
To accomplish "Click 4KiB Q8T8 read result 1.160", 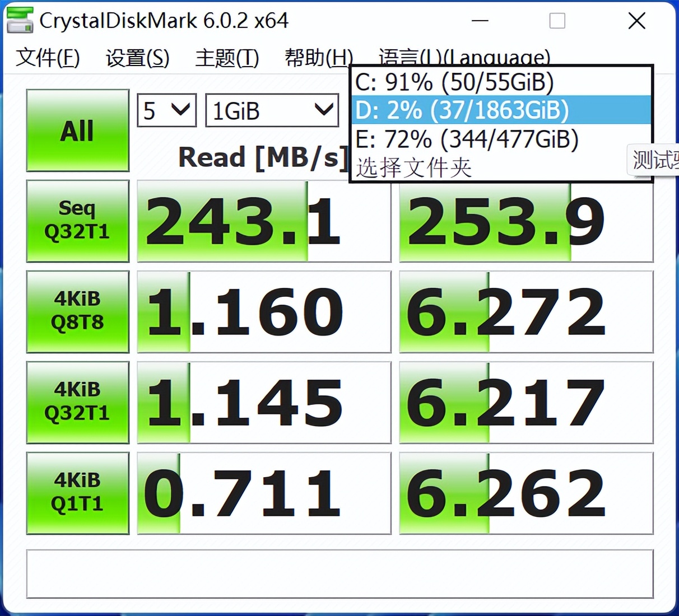I will click(264, 312).
